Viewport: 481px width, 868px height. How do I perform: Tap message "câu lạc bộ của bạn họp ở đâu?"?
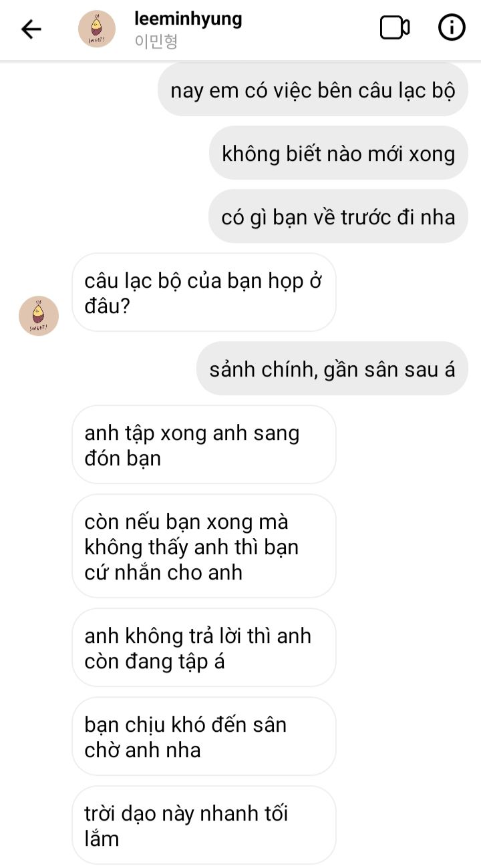coord(204,292)
